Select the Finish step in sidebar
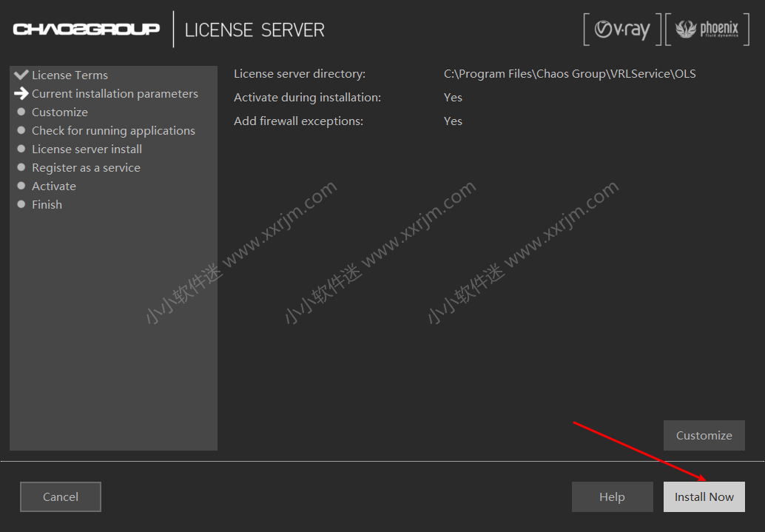 [x=47, y=205]
